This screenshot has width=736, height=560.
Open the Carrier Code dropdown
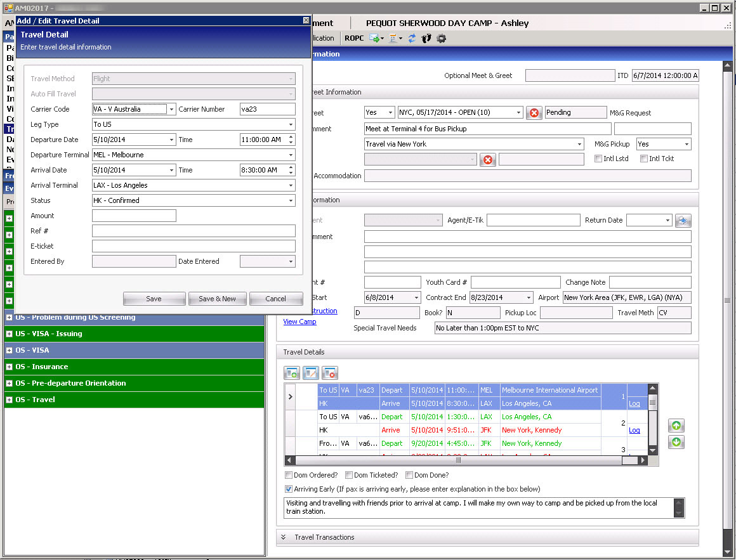coord(171,109)
